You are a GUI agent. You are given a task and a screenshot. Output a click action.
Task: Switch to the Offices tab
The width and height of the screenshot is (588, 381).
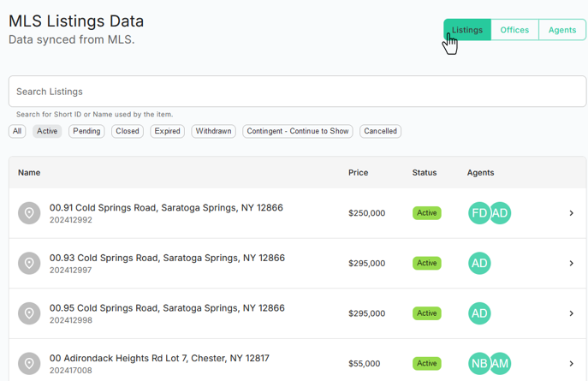(514, 30)
